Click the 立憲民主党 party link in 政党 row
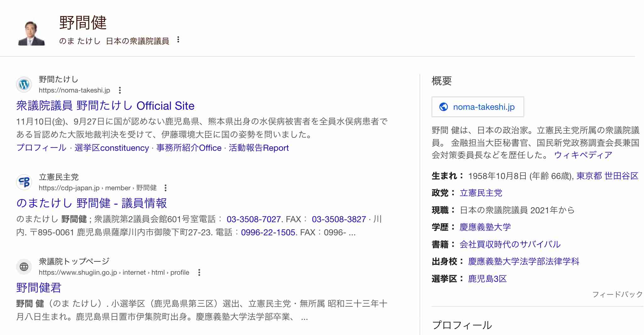 coord(481,193)
